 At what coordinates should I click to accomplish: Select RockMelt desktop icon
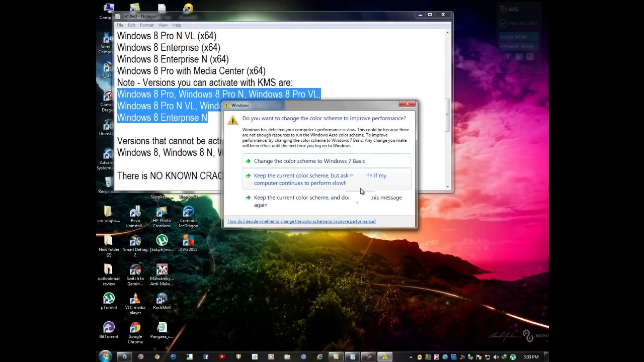coord(162,302)
